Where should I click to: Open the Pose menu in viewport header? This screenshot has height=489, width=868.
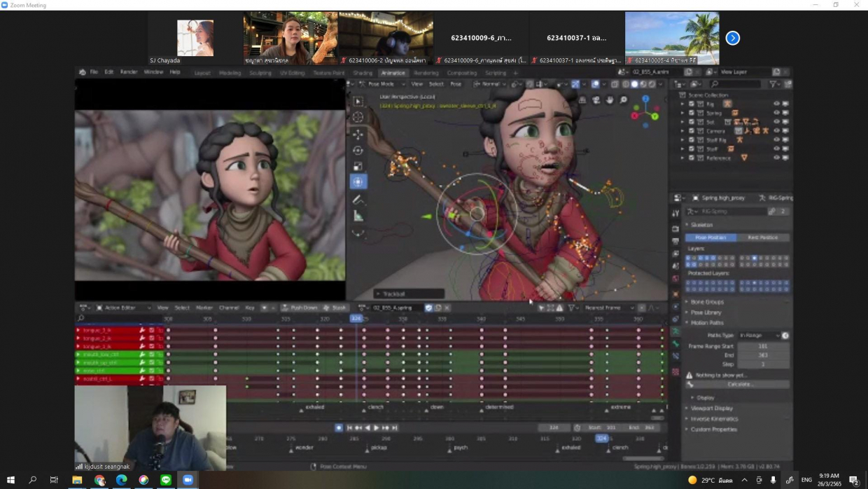click(456, 84)
